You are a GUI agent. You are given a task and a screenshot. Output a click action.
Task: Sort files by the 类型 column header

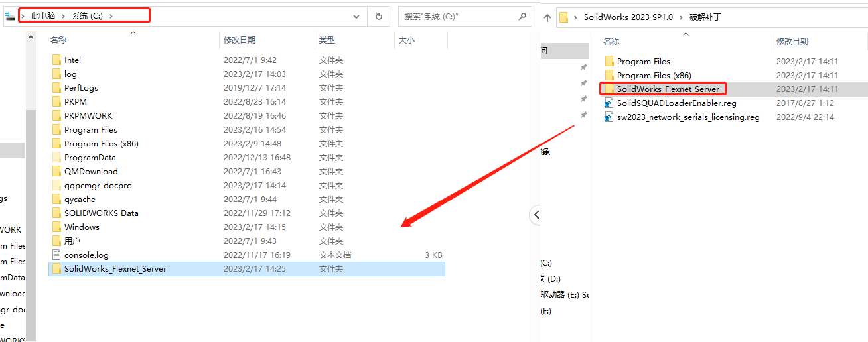(327, 40)
